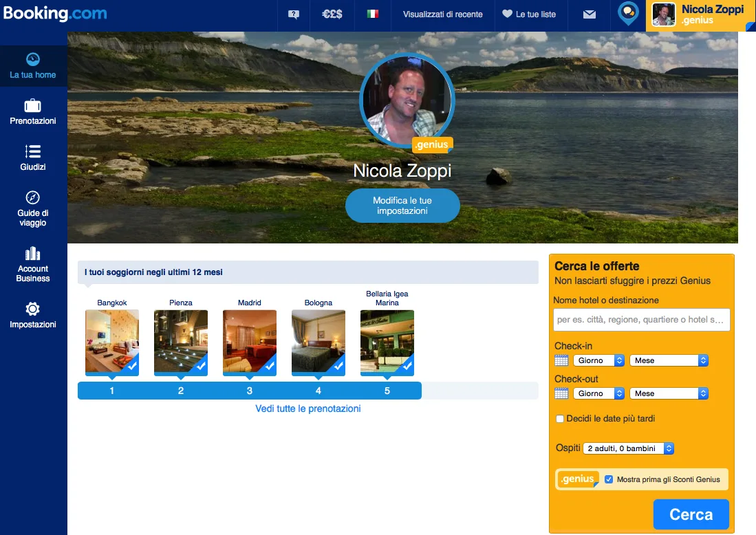
Task: Open the travel communities chat bubble icon
Action: pyautogui.click(x=628, y=14)
